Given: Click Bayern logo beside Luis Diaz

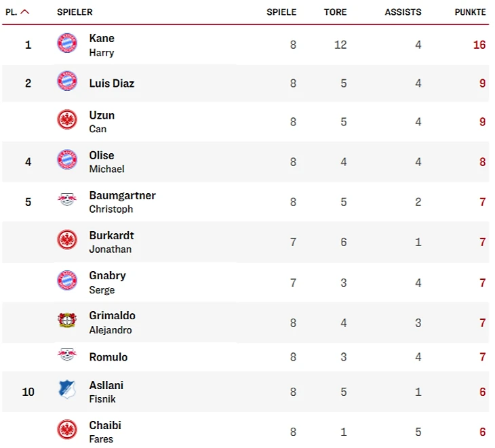Looking at the screenshot, I should tap(67, 81).
